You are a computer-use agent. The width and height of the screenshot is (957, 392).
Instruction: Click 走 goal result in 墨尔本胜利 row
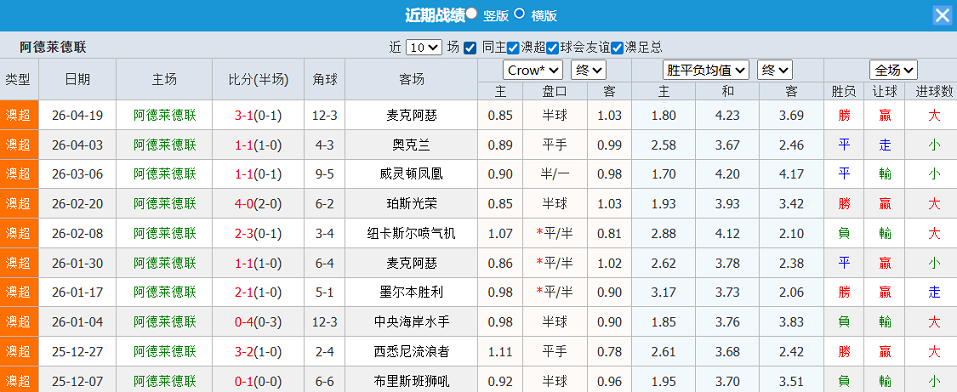[934, 292]
